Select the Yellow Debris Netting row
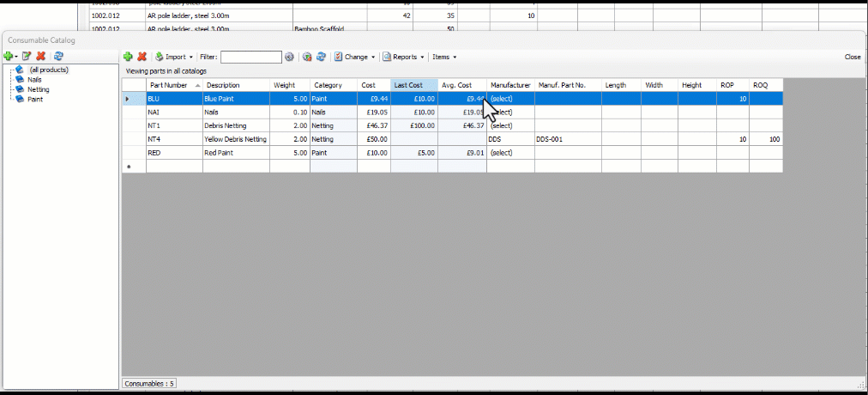868x395 pixels. tap(236, 139)
